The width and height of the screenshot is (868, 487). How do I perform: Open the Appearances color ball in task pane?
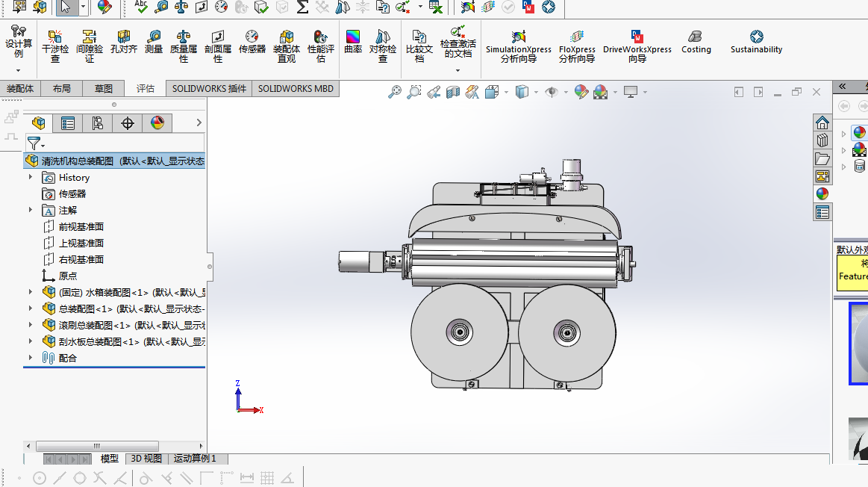pos(822,194)
